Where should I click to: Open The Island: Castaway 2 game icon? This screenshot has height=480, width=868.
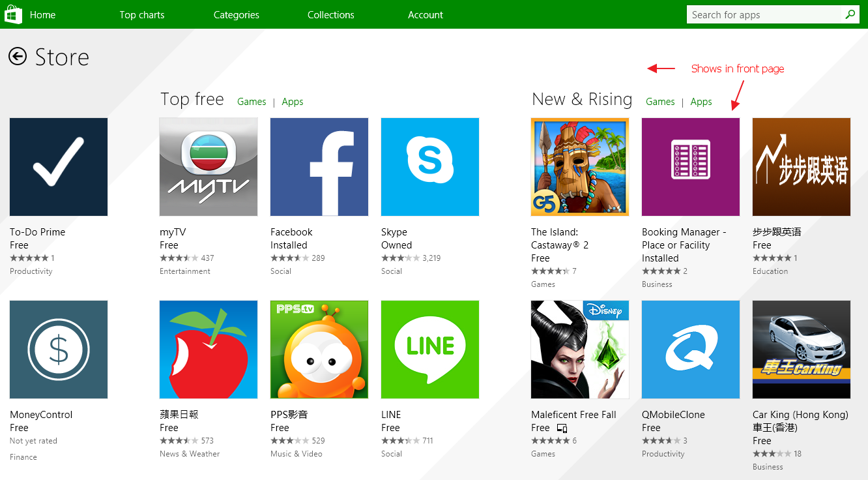580,167
